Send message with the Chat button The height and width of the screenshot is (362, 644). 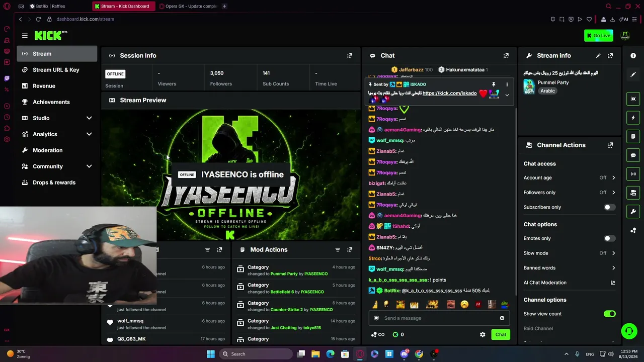[501, 335]
